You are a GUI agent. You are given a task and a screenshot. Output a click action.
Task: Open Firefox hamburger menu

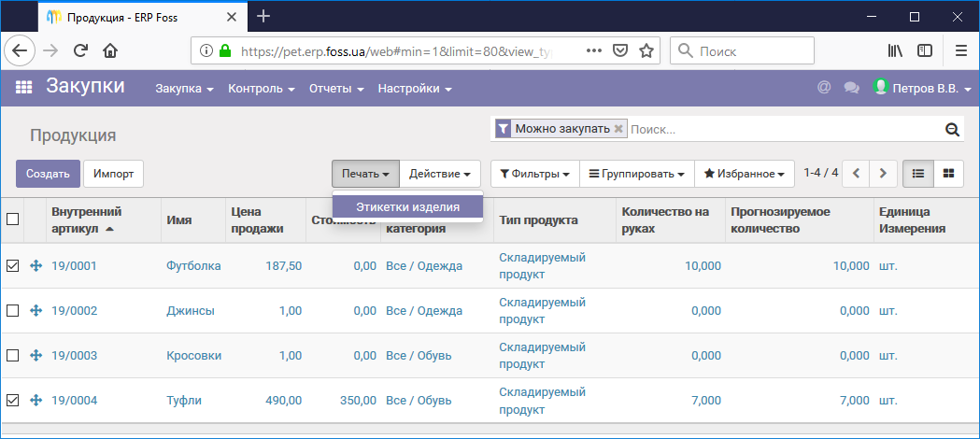961,50
